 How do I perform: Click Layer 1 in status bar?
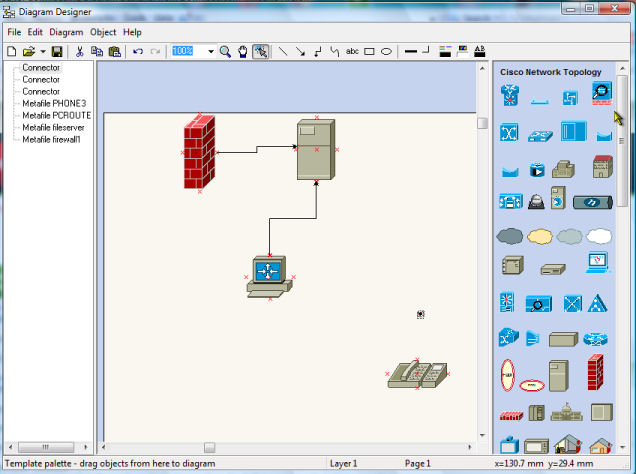344,464
